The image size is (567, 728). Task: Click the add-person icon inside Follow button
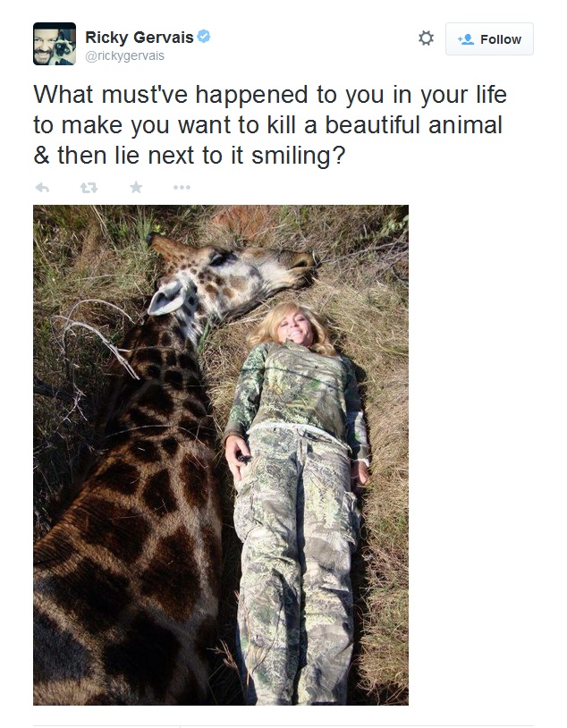pos(466,39)
